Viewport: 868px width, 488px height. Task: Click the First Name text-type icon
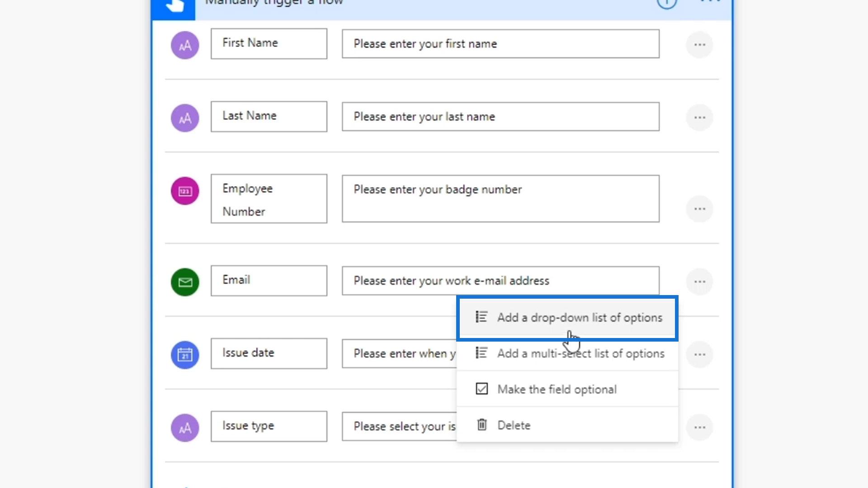click(x=185, y=45)
